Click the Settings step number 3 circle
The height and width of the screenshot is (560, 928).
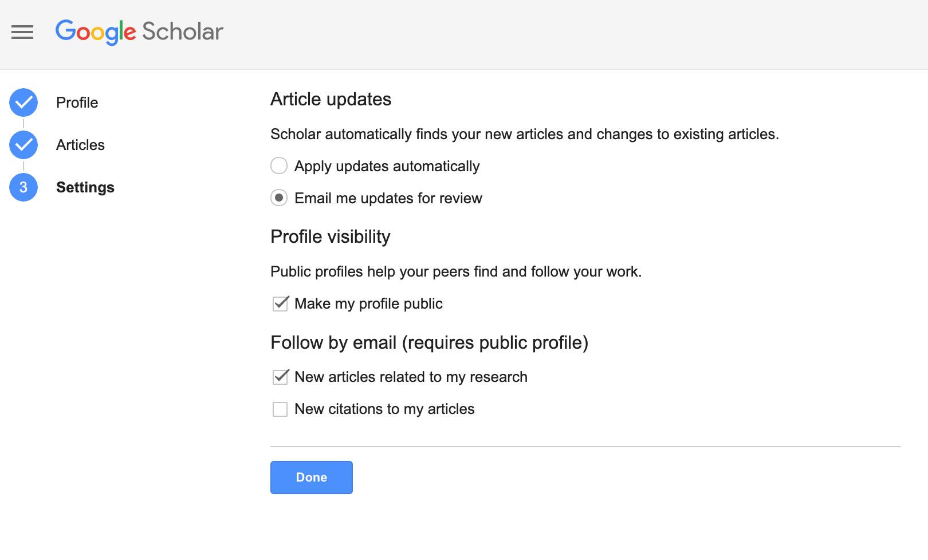[23, 187]
